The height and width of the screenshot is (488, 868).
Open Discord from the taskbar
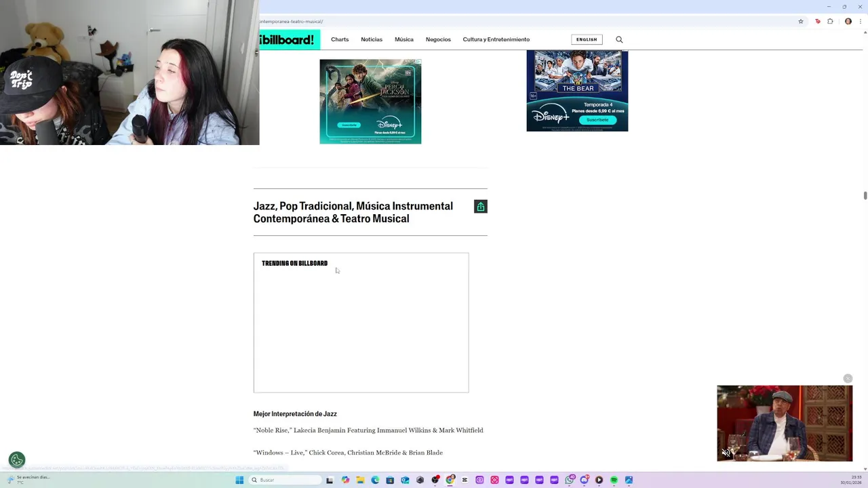[584, 480]
